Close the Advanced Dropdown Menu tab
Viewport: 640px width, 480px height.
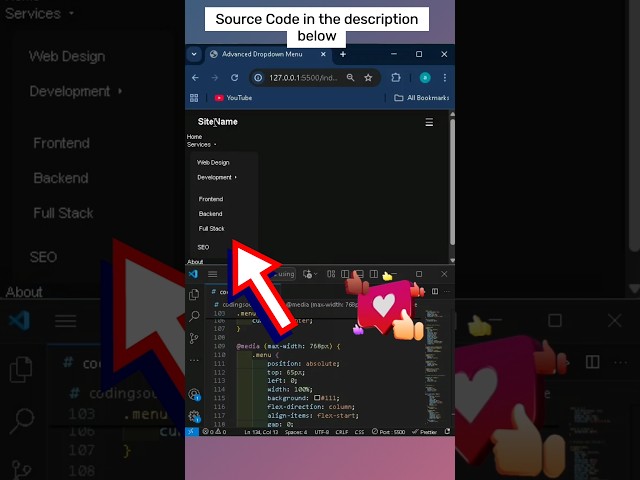(323, 54)
